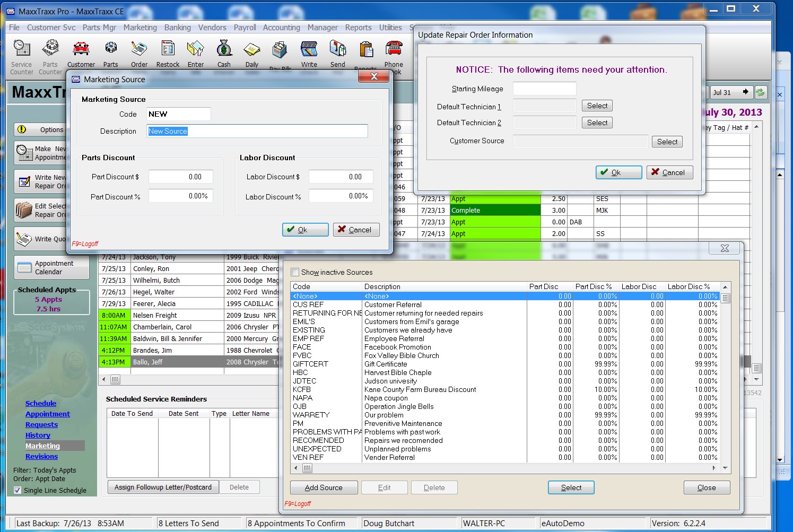Viewport: 793px width, 532px height.
Task: Select the GIFTCERT source row
Action: tap(505, 364)
